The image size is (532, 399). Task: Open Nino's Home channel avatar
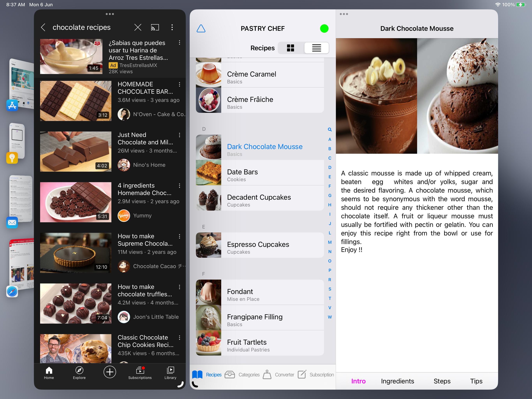124,165
